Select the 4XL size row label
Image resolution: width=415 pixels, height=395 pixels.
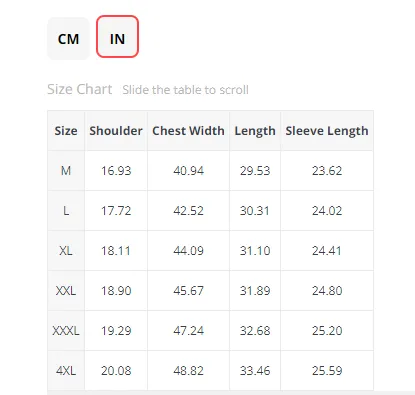66,371
